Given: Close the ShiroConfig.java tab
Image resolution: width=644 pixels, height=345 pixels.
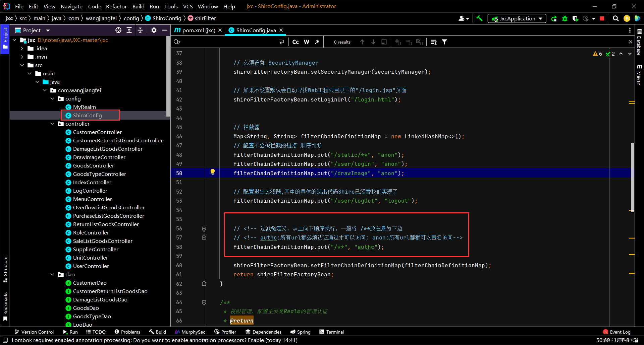Looking at the screenshot, I should pos(281,30).
